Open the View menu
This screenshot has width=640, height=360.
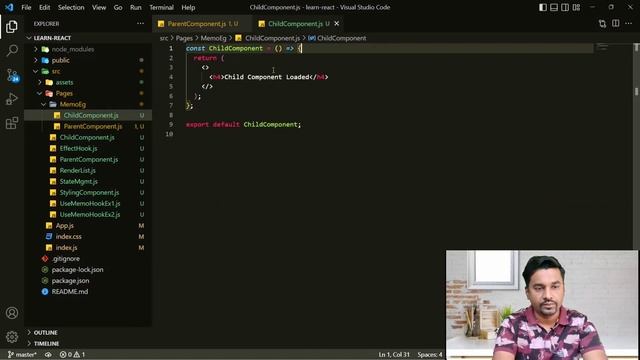click(99, 7)
